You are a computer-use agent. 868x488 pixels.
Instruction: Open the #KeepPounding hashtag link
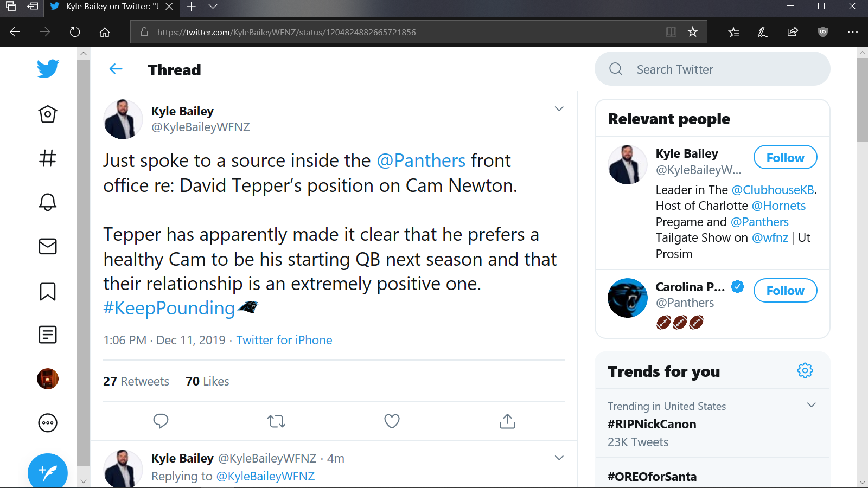(x=169, y=308)
